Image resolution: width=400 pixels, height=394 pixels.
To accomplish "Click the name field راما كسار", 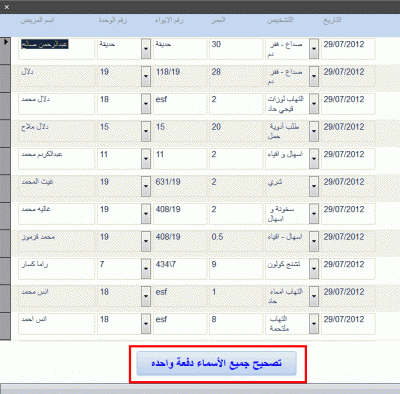I will pos(57,269).
